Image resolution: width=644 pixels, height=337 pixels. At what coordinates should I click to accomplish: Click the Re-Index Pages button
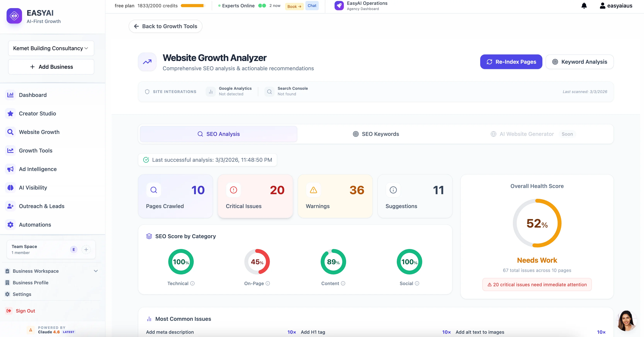(x=511, y=62)
